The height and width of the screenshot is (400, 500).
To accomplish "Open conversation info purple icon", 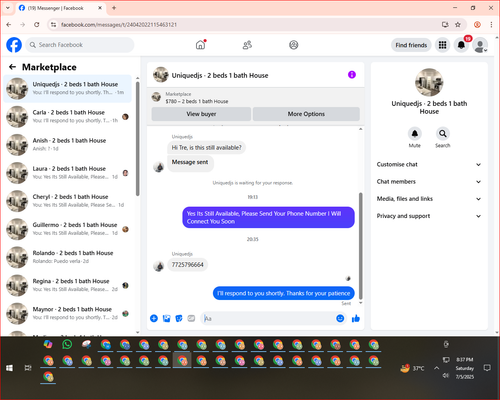I will pyautogui.click(x=352, y=75).
